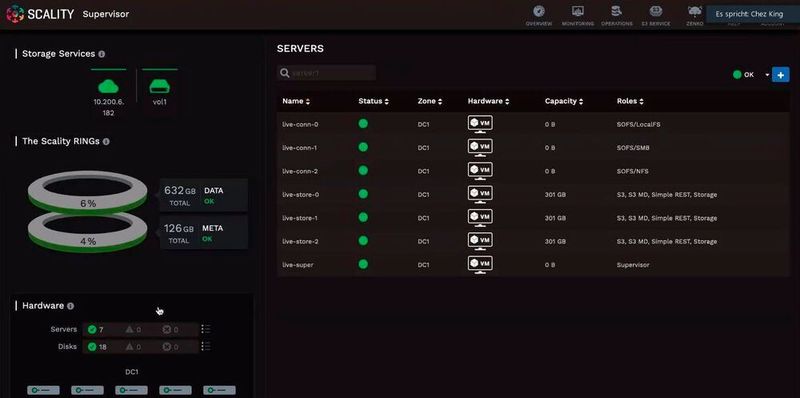The width and height of the screenshot is (800, 398).
Task: Select the vol1 volume storage service
Action: click(160, 88)
